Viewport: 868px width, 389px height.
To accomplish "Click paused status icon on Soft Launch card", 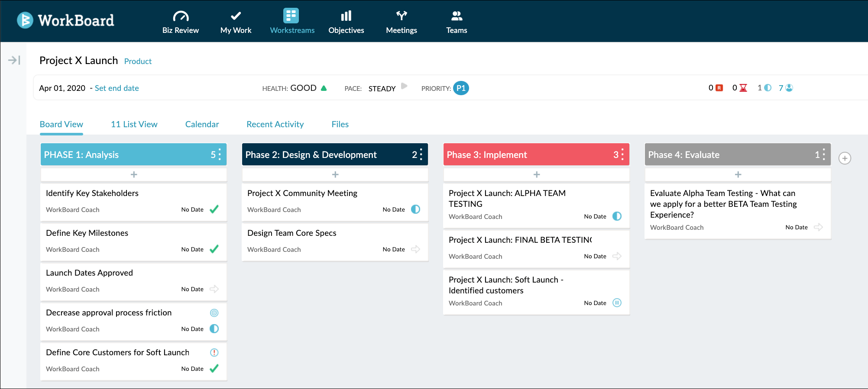I will [617, 303].
